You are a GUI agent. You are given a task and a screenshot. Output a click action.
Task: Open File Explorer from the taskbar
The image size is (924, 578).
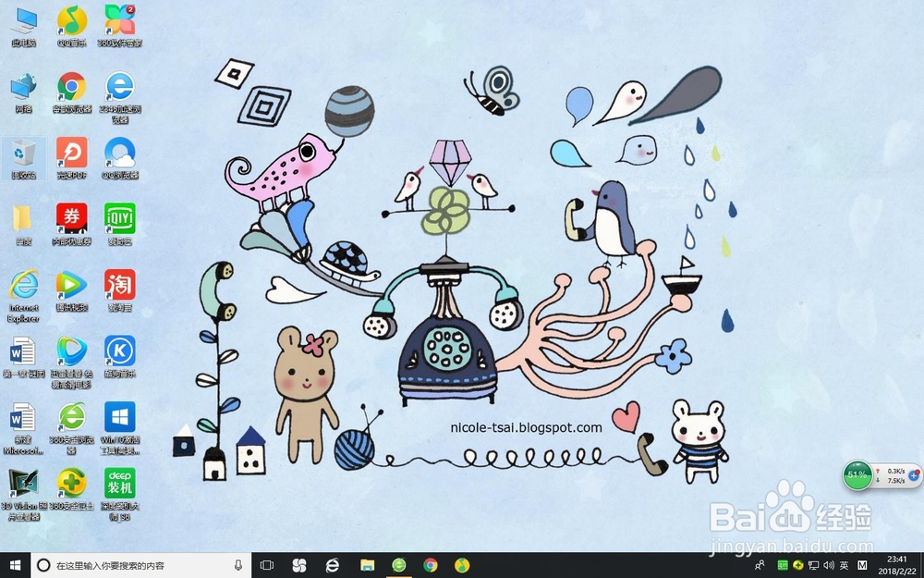367,565
